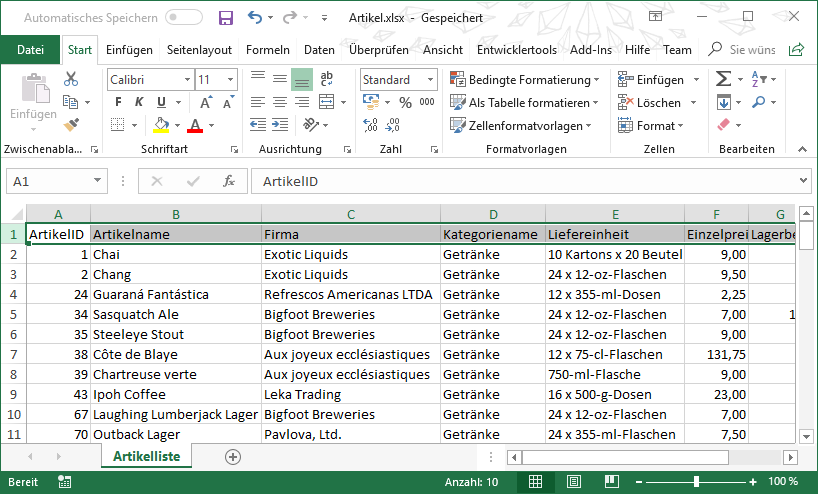Click the Share icon in ribbon corner
The height and width of the screenshot is (494, 818).
pyautogui.click(x=796, y=50)
